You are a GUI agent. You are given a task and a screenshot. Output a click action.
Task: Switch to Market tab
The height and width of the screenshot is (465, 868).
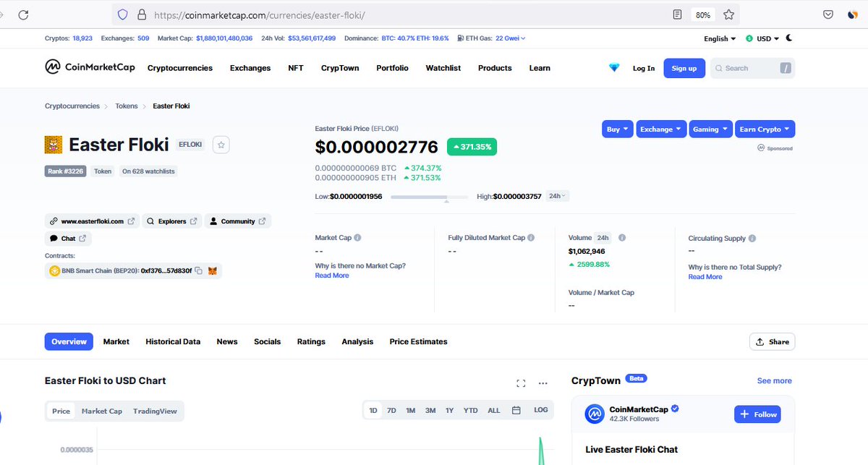click(x=116, y=341)
